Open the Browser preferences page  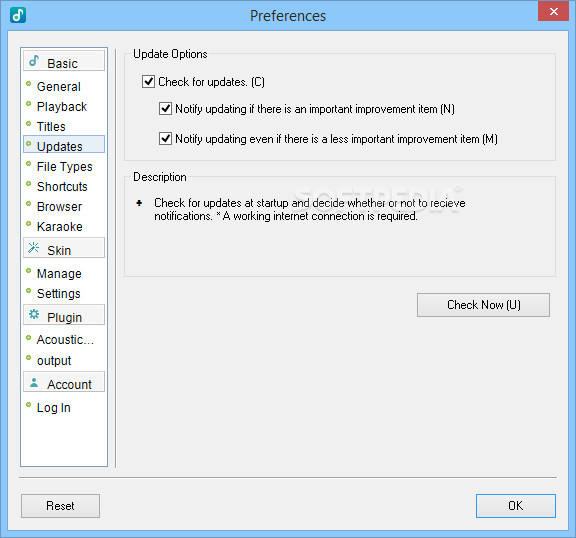[x=59, y=207]
